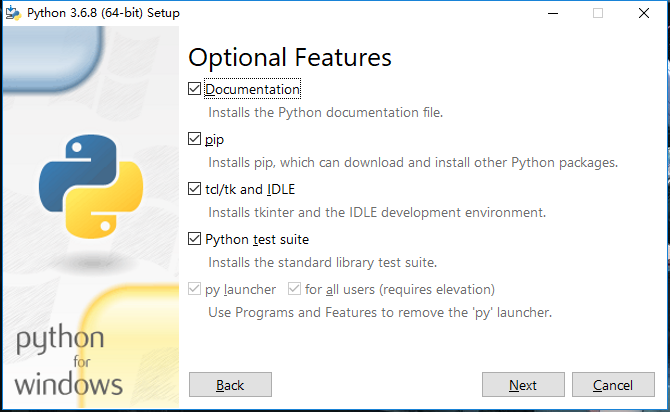670x412 pixels.
Task: Click the Optional Features heading
Action: tap(290, 56)
